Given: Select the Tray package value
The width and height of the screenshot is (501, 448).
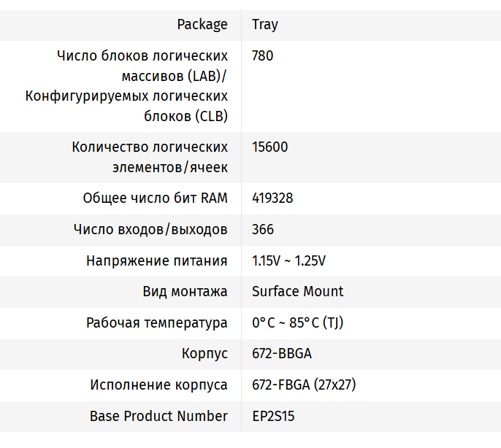Looking at the screenshot, I should 265,25.
